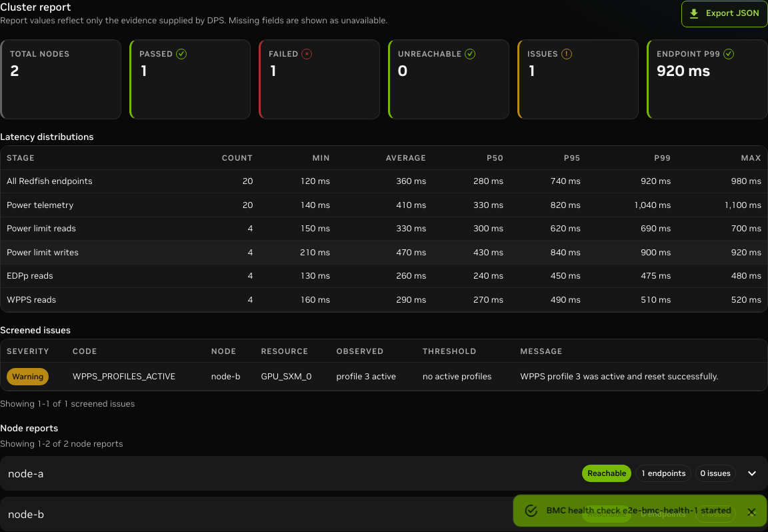Click the TOTAL NODES summary card

click(x=61, y=79)
